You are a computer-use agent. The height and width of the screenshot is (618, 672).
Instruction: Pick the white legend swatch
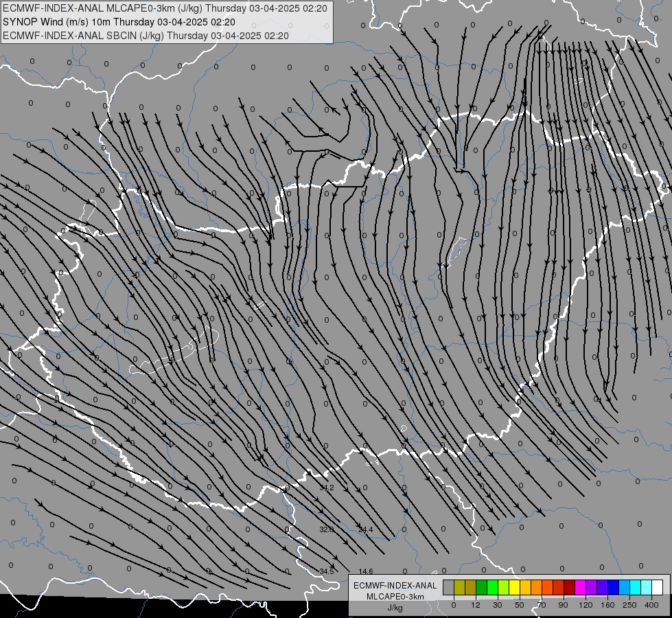point(658,587)
